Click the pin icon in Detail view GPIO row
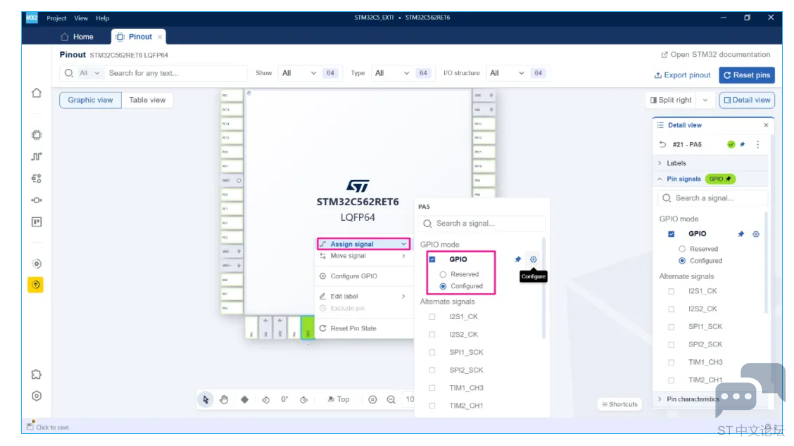The height and width of the screenshot is (446, 794). pos(741,234)
